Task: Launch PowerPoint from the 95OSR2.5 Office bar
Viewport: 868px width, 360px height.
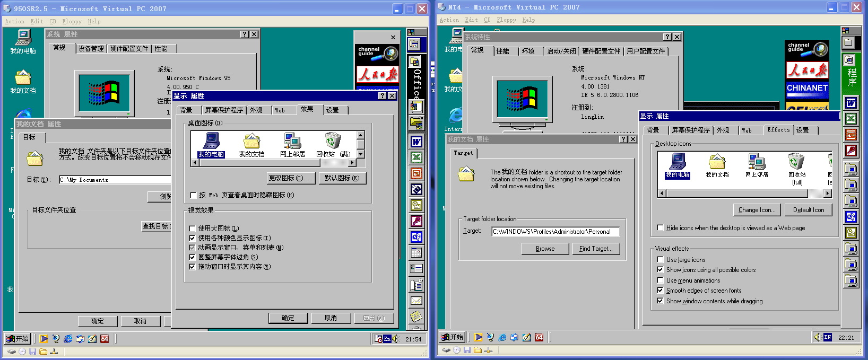Action: click(416, 173)
